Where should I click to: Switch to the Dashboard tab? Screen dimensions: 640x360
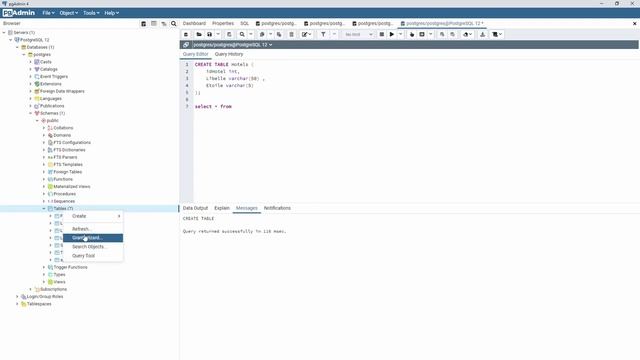tap(194, 24)
